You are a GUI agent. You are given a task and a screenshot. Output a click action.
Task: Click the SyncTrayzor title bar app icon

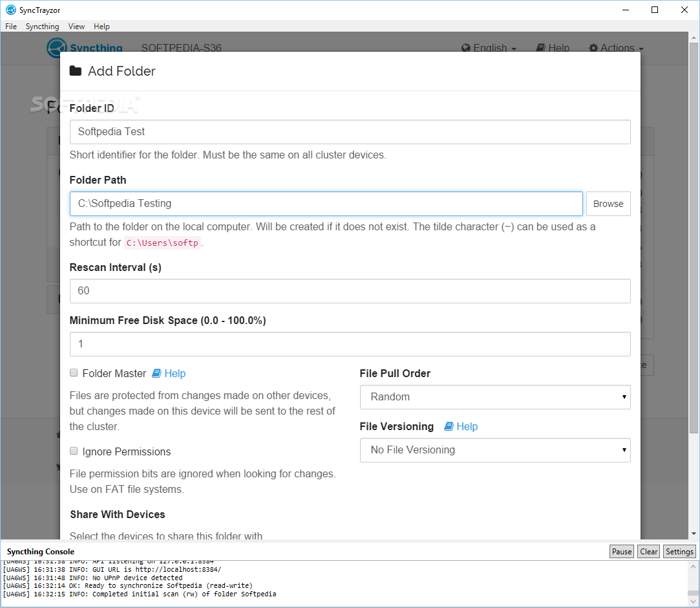coord(11,10)
